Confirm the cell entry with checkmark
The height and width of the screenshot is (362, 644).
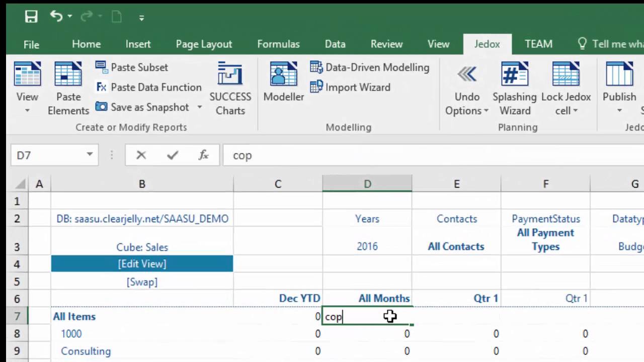[x=173, y=155]
